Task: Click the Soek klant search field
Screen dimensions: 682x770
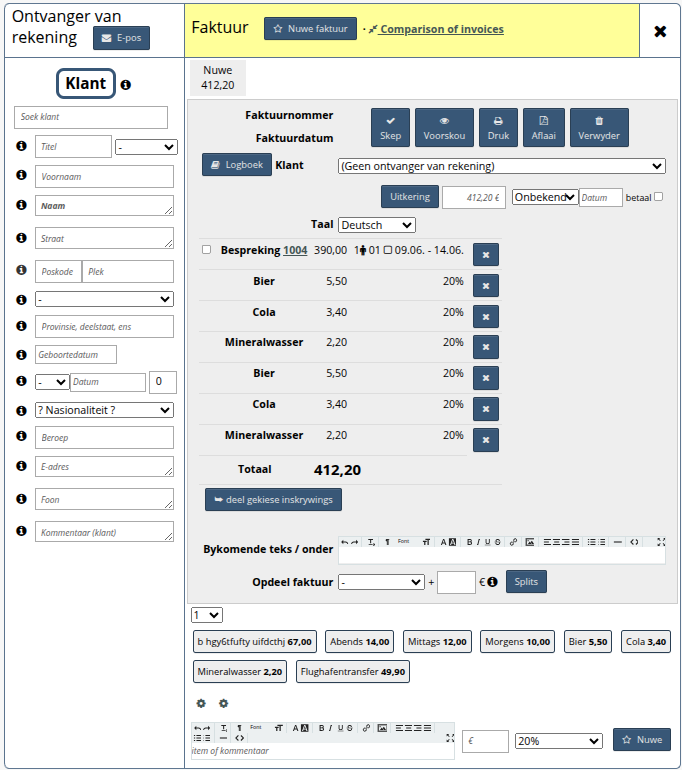Action: [x=91, y=117]
